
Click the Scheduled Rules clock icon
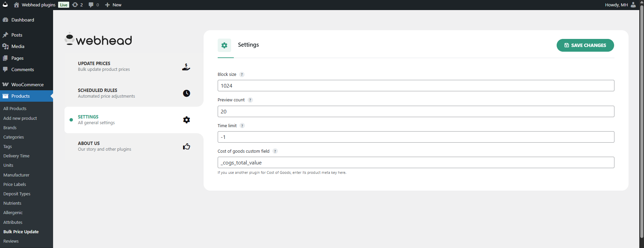click(186, 93)
